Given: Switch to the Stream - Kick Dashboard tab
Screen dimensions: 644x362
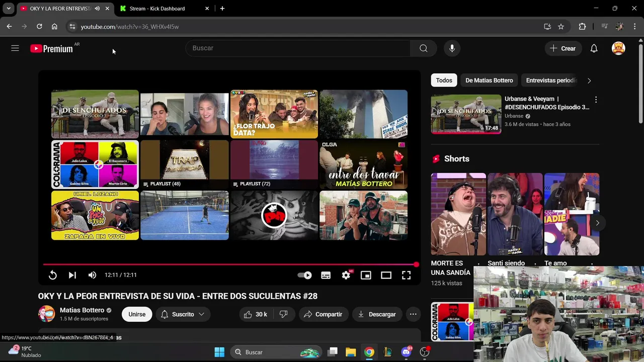Looking at the screenshot, I should point(157,9).
